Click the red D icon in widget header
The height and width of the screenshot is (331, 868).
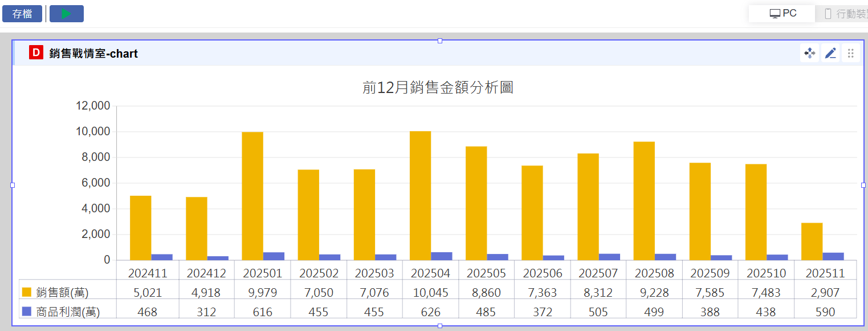tap(36, 53)
